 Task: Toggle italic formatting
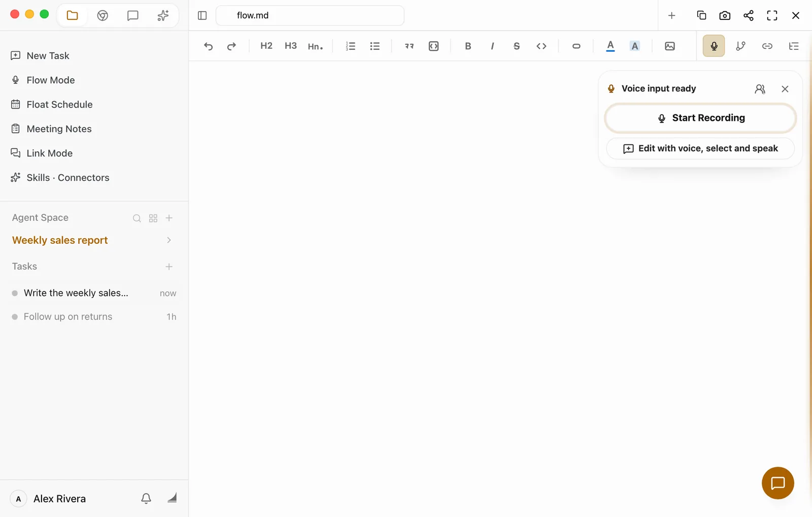click(x=492, y=46)
